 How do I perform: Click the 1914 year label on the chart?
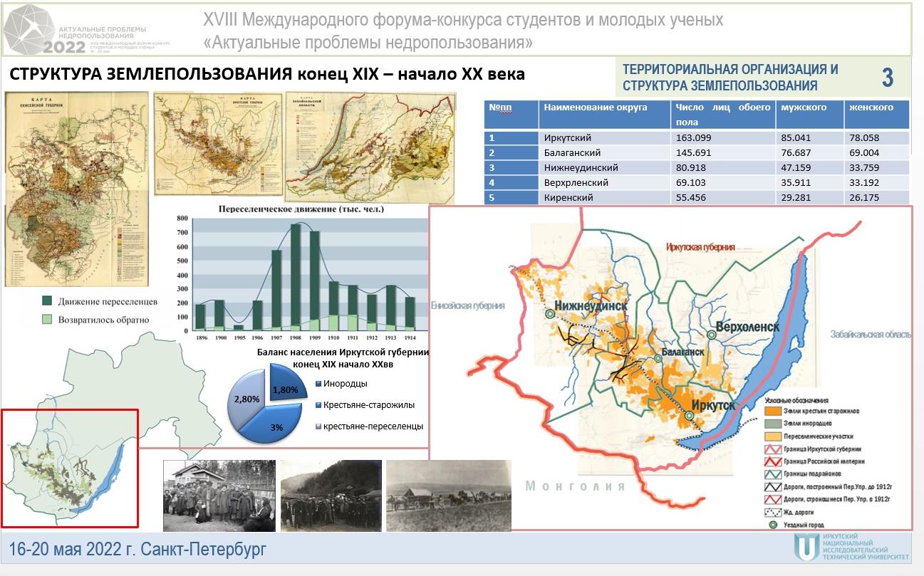pos(409,337)
